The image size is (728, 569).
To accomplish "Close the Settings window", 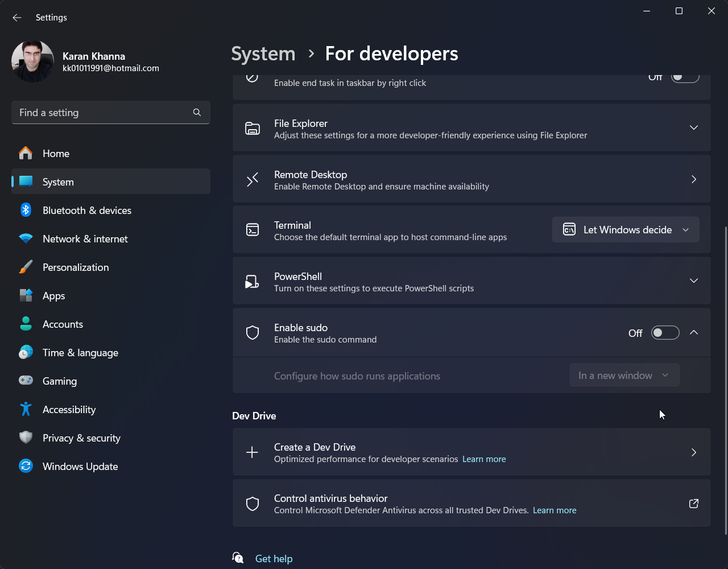I will 712,11.
